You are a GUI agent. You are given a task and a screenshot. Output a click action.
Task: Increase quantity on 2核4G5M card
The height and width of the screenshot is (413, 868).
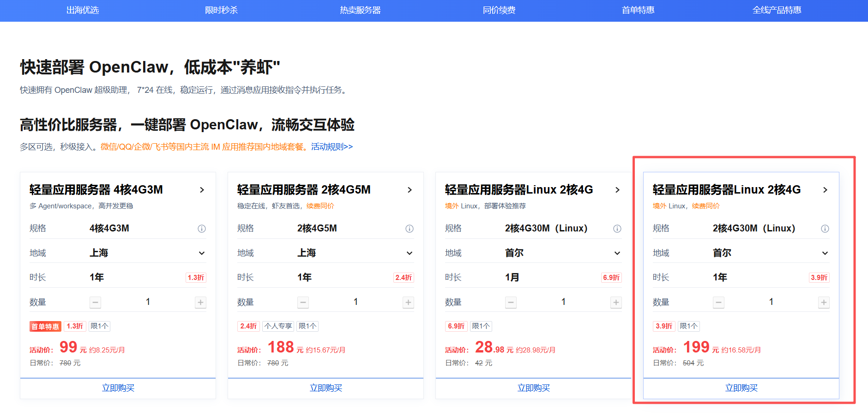coord(408,303)
